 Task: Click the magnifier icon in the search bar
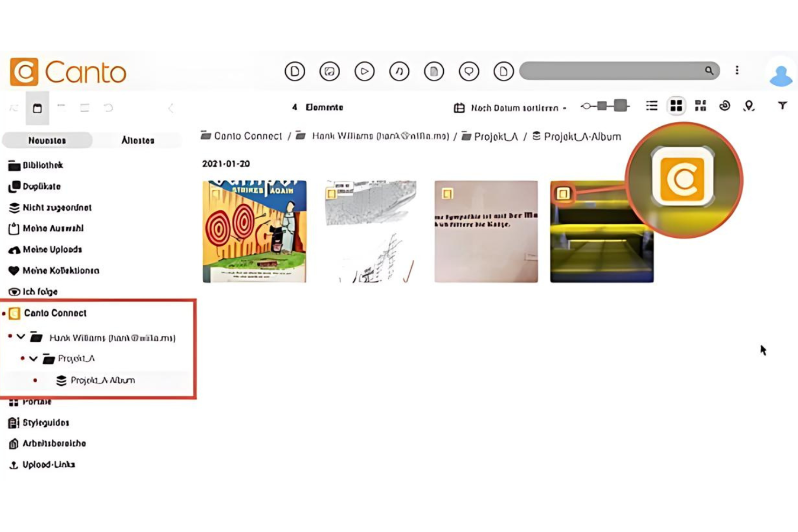[709, 71]
